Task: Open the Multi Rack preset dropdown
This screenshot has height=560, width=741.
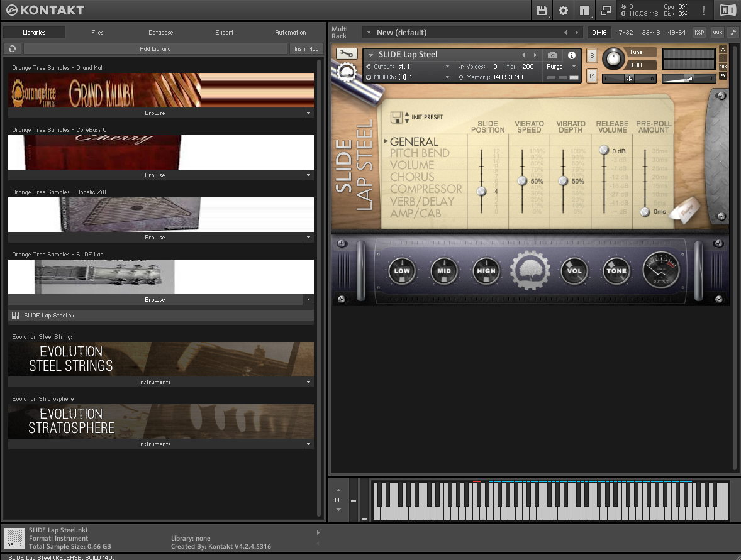Action: [369, 33]
